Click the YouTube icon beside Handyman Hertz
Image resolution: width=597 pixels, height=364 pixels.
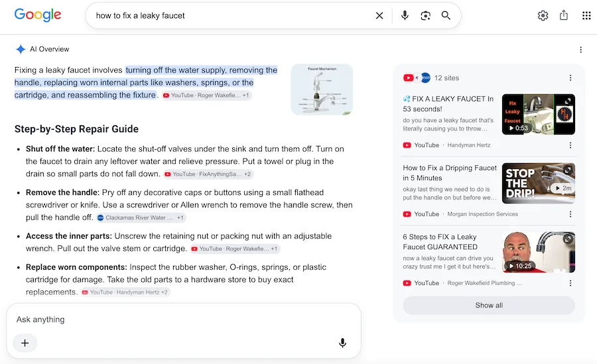407,145
